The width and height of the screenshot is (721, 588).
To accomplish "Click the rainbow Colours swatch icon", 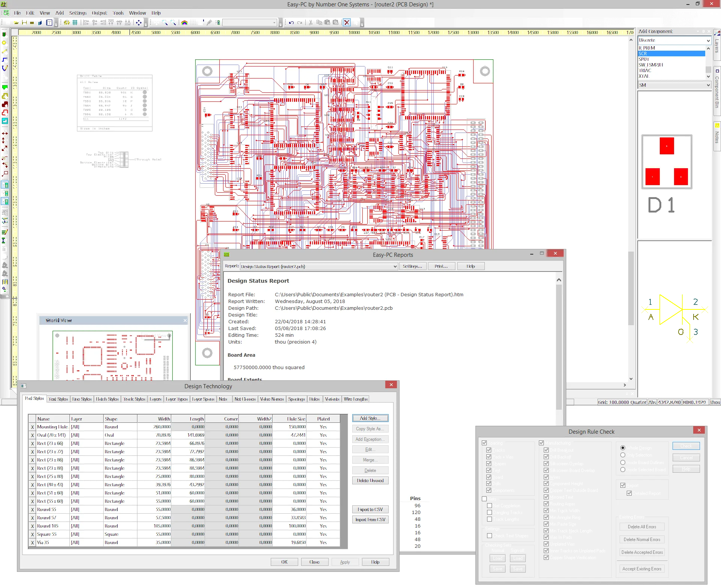I will (184, 23).
